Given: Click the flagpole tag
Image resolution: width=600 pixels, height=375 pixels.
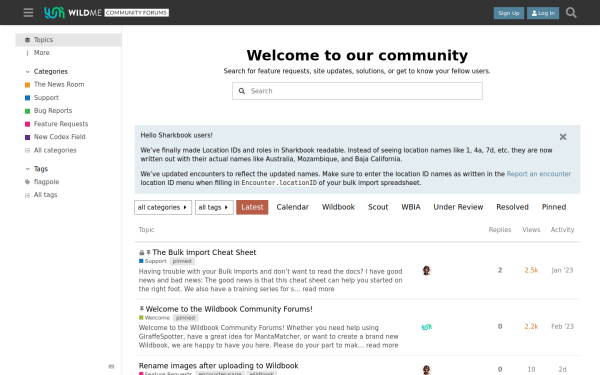Looking at the screenshot, I should pyautogui.click(x=46, y=182).
